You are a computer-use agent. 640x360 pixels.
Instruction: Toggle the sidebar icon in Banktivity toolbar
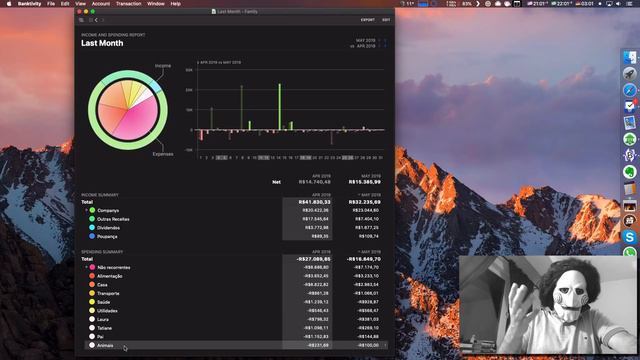[x=82, y=20]
